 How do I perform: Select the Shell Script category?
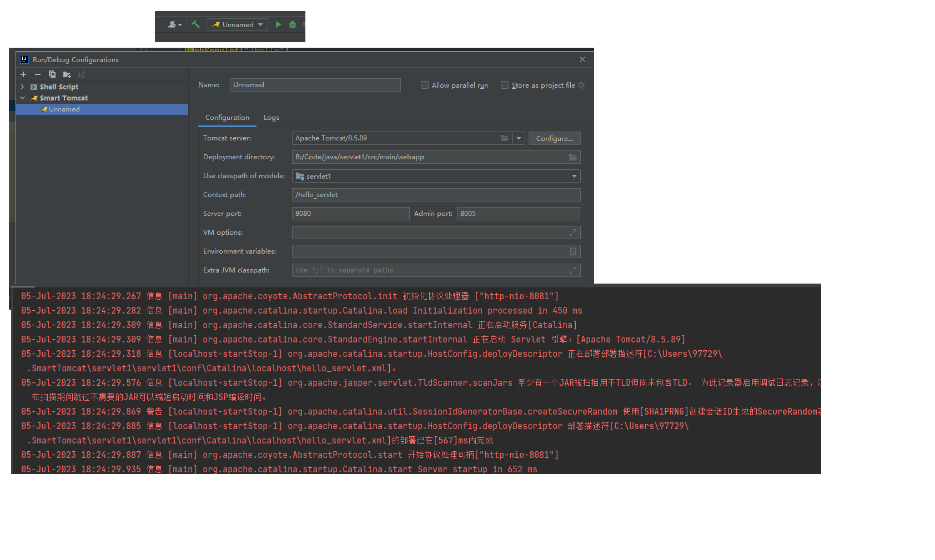(59, 87)
